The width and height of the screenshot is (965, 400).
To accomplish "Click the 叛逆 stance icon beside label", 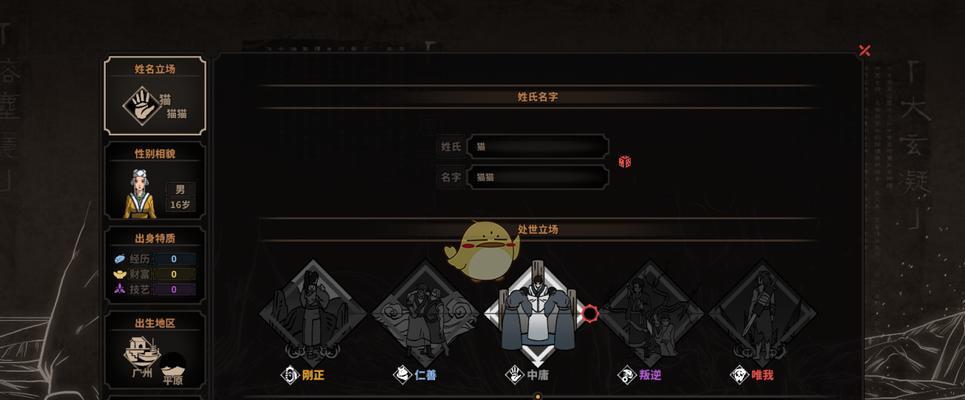I will 627,374.
